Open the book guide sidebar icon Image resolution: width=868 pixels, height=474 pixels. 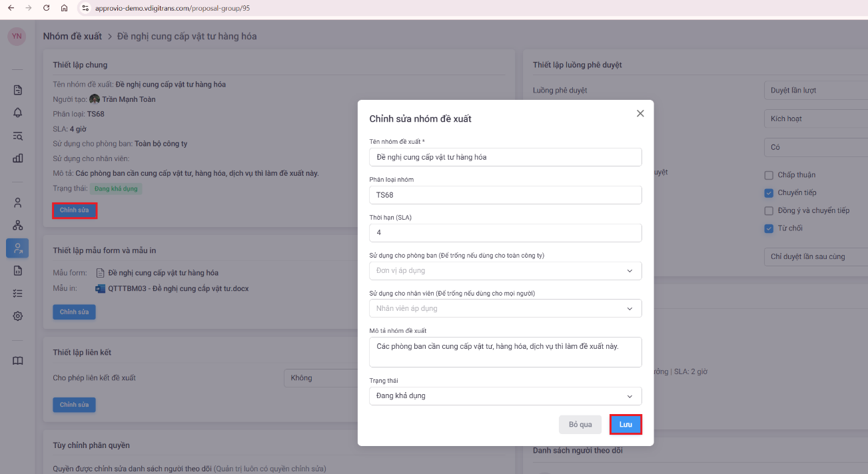pos(18,361)
